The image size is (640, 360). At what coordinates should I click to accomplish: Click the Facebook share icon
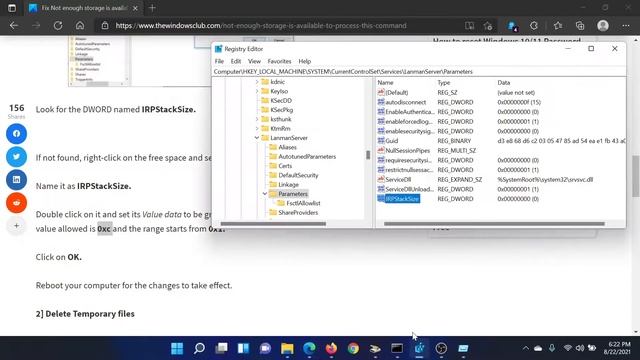tap(16, 133)
